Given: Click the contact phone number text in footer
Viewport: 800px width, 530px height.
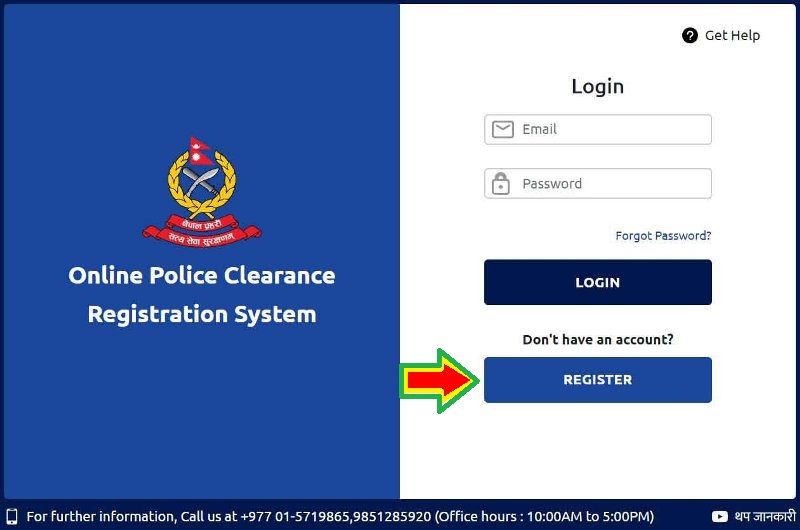Looking at the screenshot, I should [x=336, y=517].
